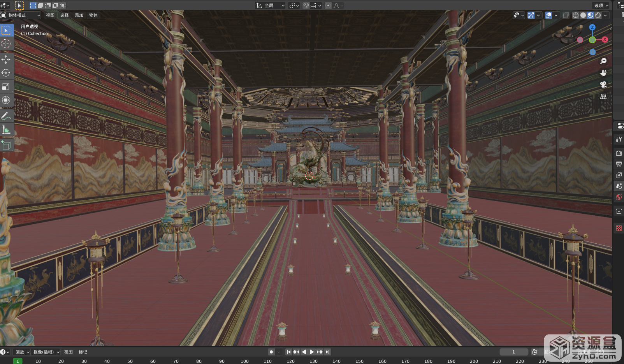Switch perspective/orthographic grid icon
624x364 pixels.
[603, 96]
